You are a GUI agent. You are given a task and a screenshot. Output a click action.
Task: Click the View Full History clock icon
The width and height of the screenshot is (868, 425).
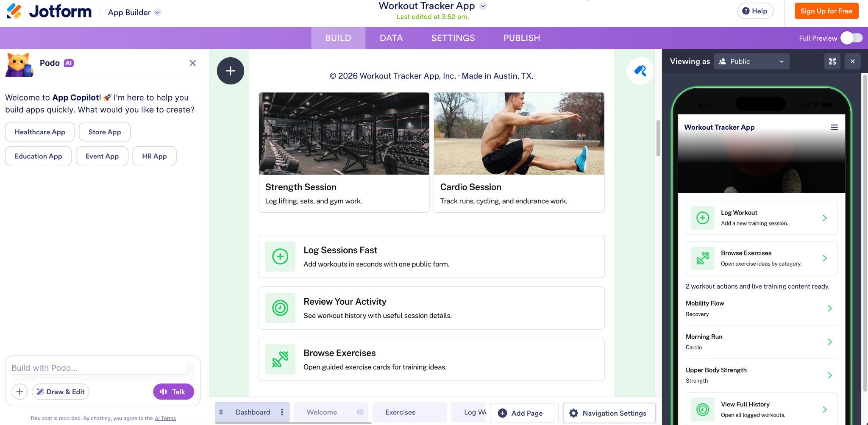pyautogui.click(x=703, y=409)
